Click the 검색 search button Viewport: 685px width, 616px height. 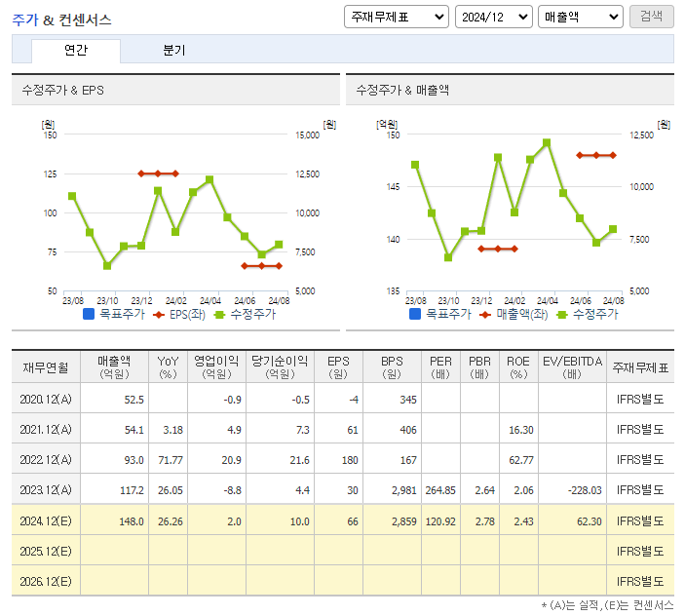coord(651,17)
